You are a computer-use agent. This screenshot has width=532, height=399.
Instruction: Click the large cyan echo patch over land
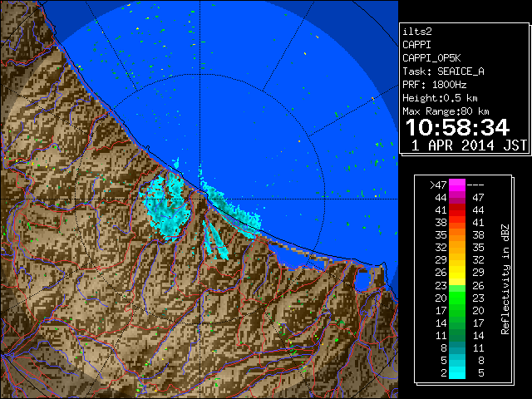point(167,207)
